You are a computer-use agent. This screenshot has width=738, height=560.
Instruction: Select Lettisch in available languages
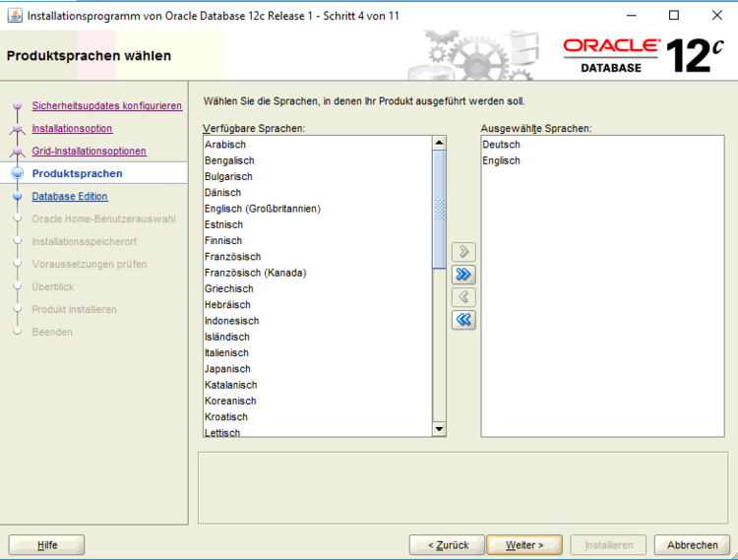318,431
